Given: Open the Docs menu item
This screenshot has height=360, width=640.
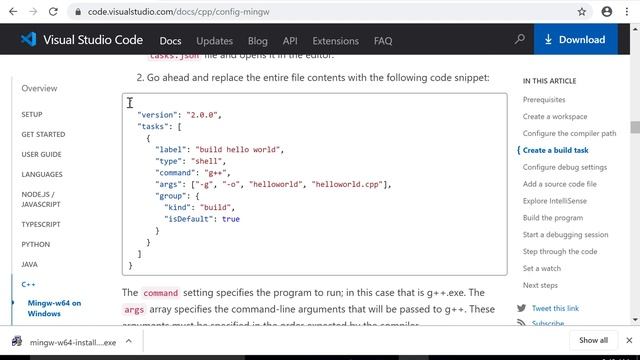Looking at the screenshot, I should tap(170, 41).
